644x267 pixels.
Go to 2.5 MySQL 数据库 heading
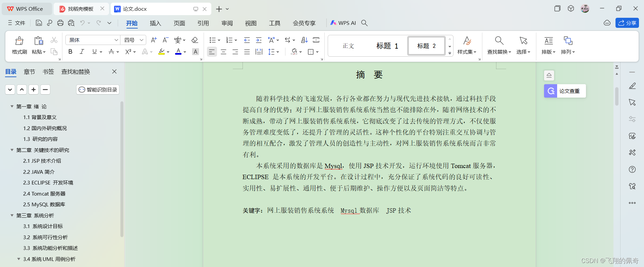[x=44, y=204]
